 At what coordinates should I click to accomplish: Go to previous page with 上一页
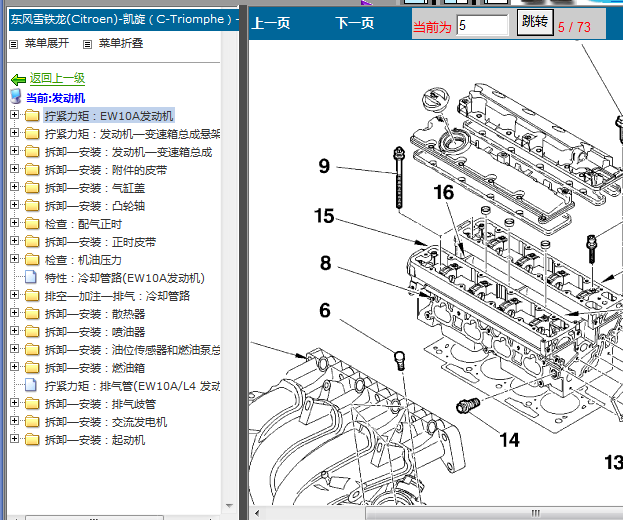(271, 23)
